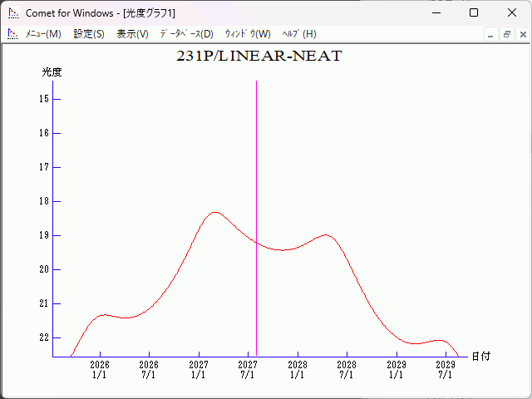Image resolution: width=532 pixels, height=399 pixels.
Task: Open the ヘルプ(H) help menu
Action: [299, 34]
